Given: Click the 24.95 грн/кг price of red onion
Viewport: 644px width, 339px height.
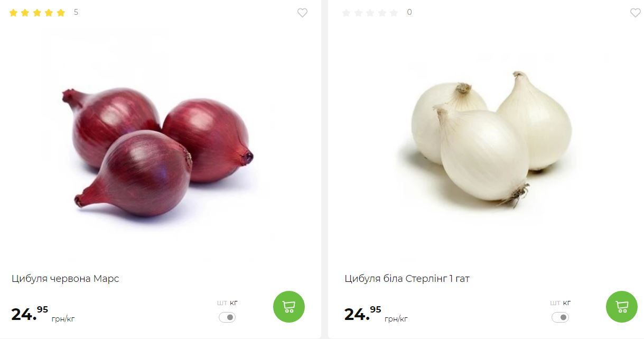Looking at the screenshot, I should click(43, 314).
